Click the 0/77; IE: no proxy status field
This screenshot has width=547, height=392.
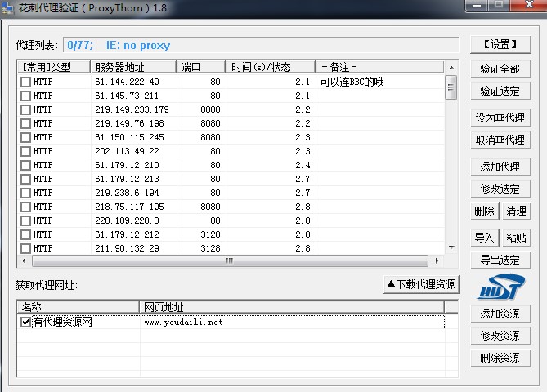[x=261, y=45]
